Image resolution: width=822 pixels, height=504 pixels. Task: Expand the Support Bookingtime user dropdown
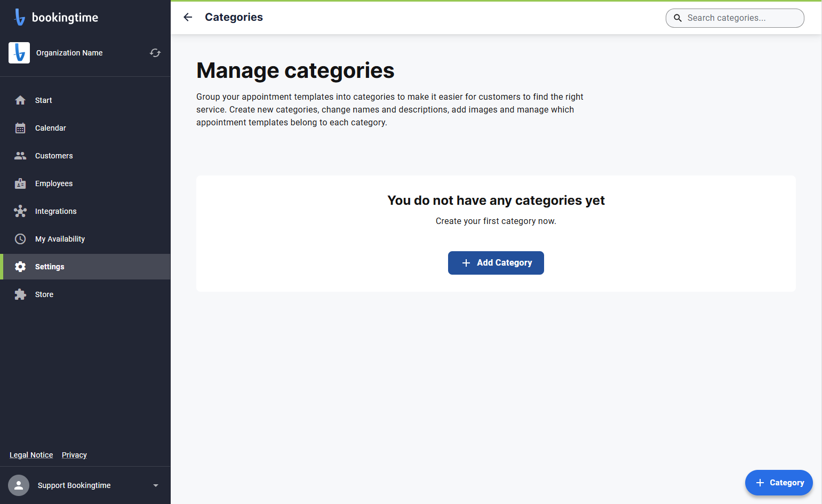(x=156, y=485)
